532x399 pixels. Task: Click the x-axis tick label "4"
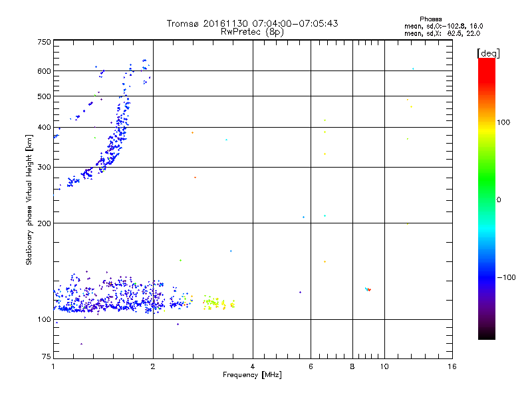coord(253,366)
